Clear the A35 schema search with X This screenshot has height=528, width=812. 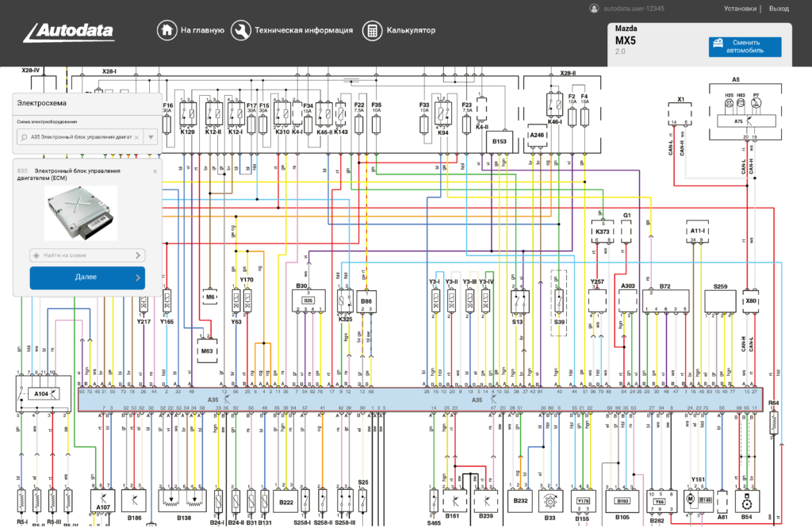pos(136,137)
